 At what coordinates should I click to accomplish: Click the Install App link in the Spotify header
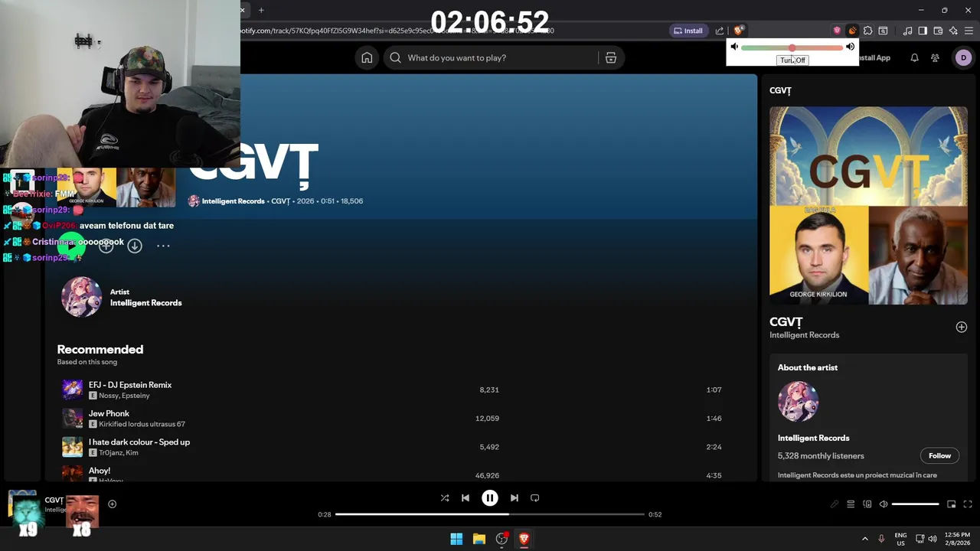tap(874, 57)
